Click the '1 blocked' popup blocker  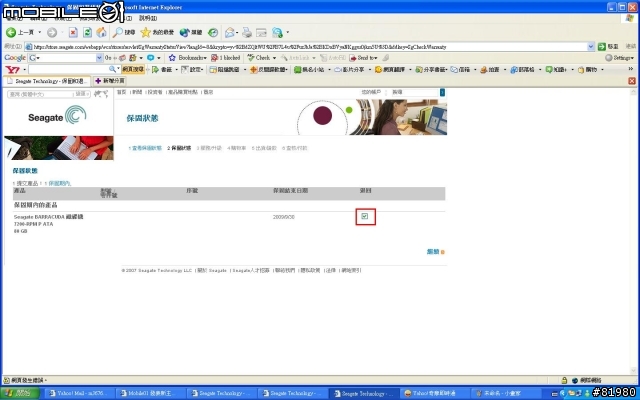225,58
